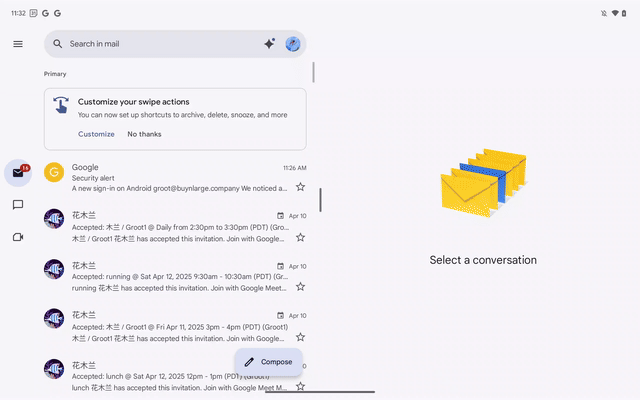Tap the Gemini sparkle icon in search bar

269,44
